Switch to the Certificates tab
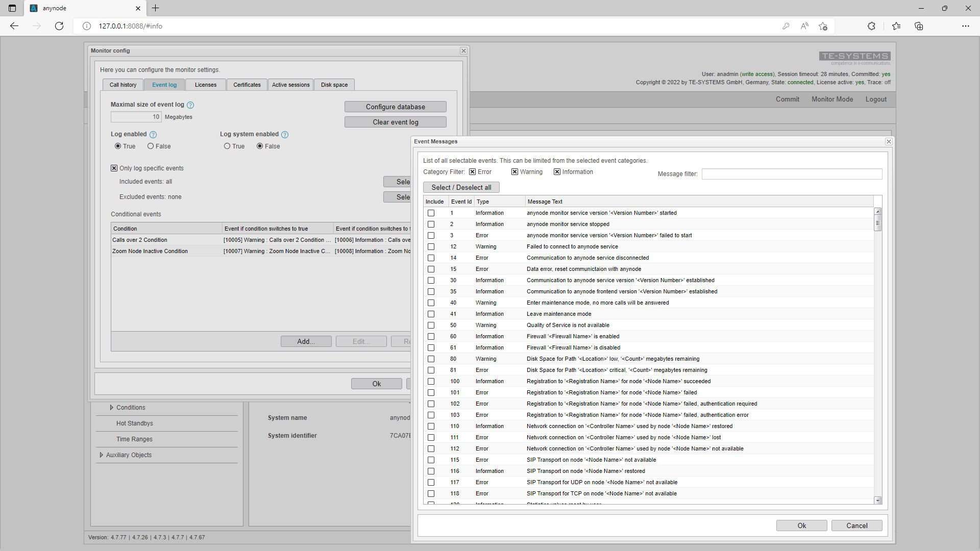Image resolution: width=980 pixels, height=551 pixels. (x=247, y=85)
